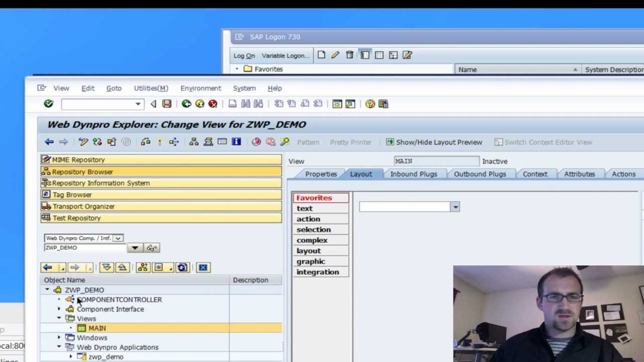The image size is (644, 362).
Task: Open the Web Dynpro Comp. / Intf. dropdown
Action: 118,238
